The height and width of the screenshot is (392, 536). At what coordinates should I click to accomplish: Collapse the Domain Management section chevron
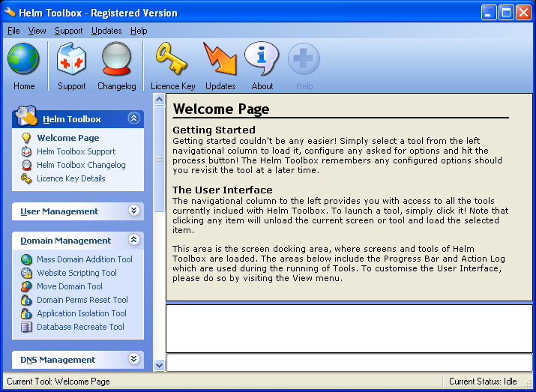tap(133, 239)
